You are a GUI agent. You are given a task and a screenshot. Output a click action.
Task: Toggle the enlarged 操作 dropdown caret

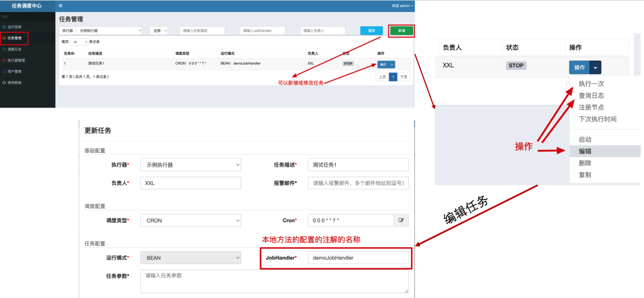click(596, 67)
